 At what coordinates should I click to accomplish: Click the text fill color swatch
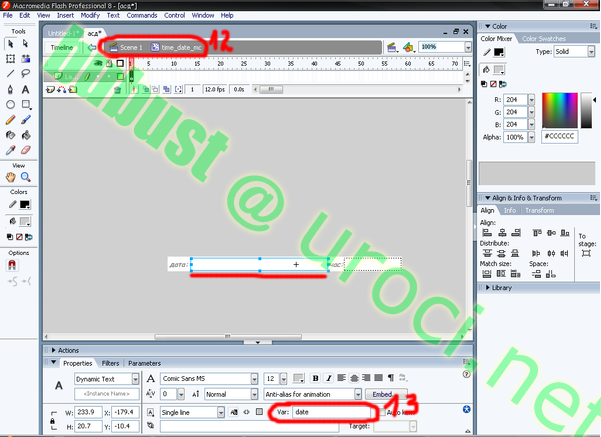[298, 378]
